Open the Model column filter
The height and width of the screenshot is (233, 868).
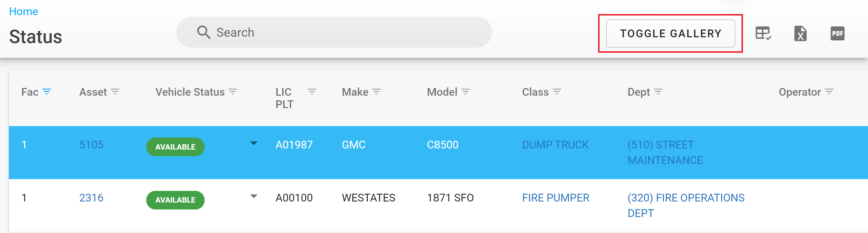pos(465,92)
